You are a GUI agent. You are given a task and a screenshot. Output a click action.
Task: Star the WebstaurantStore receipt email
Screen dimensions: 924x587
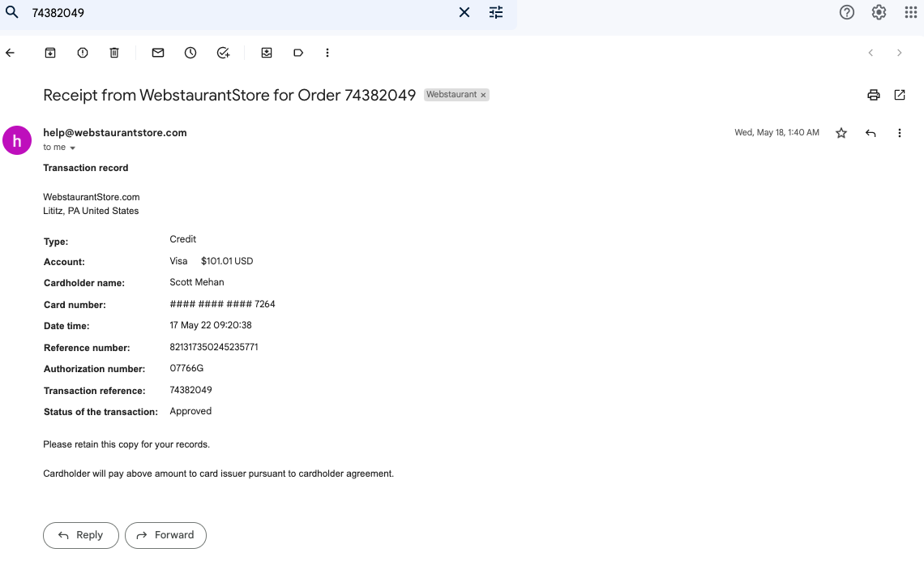[x=841, y=133]
